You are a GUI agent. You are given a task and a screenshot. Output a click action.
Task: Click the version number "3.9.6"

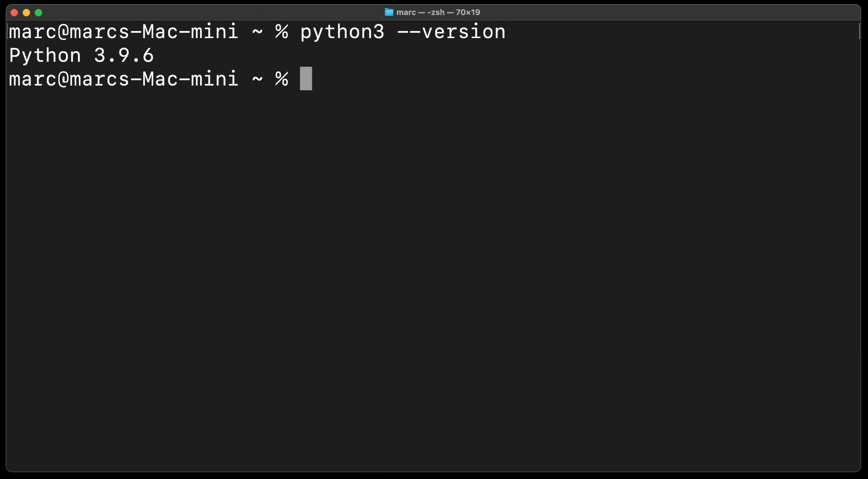pyautogui.click(x=124, y=55)
